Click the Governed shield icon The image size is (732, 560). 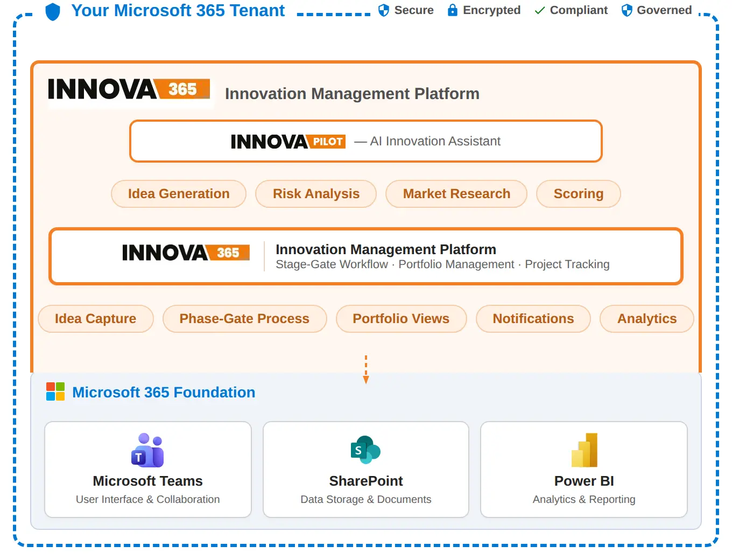625,10
